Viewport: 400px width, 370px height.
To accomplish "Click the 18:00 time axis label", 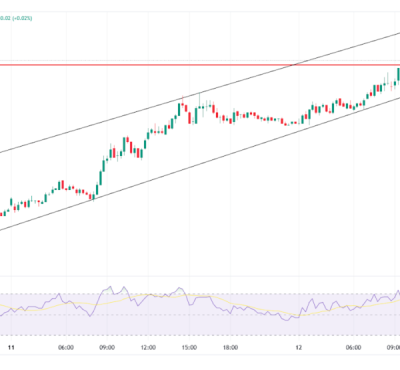I will click(230, 348).
